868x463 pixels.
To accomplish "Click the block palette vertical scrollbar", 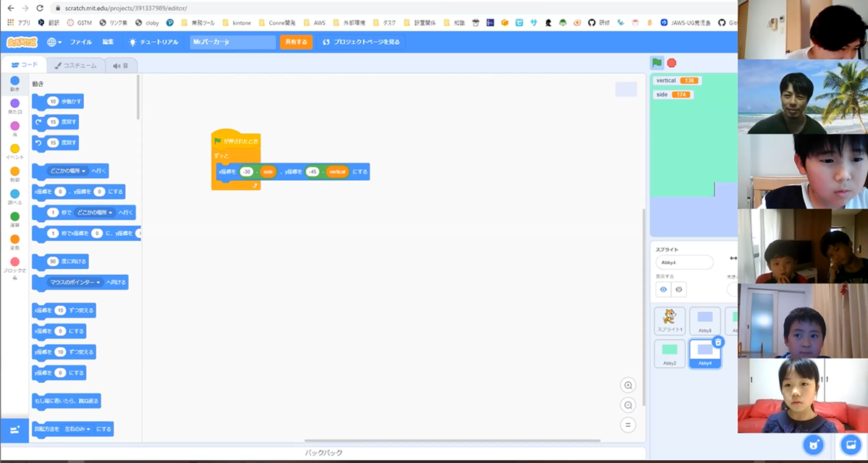I will tap(138, 97).
